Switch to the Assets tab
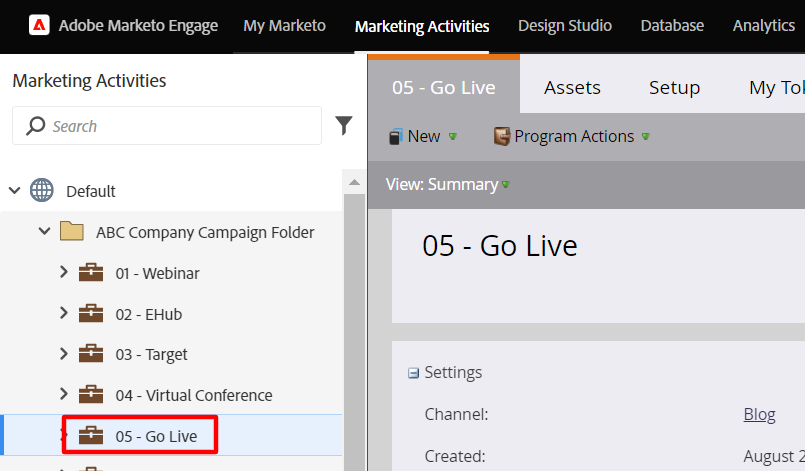 pos(572,87)
